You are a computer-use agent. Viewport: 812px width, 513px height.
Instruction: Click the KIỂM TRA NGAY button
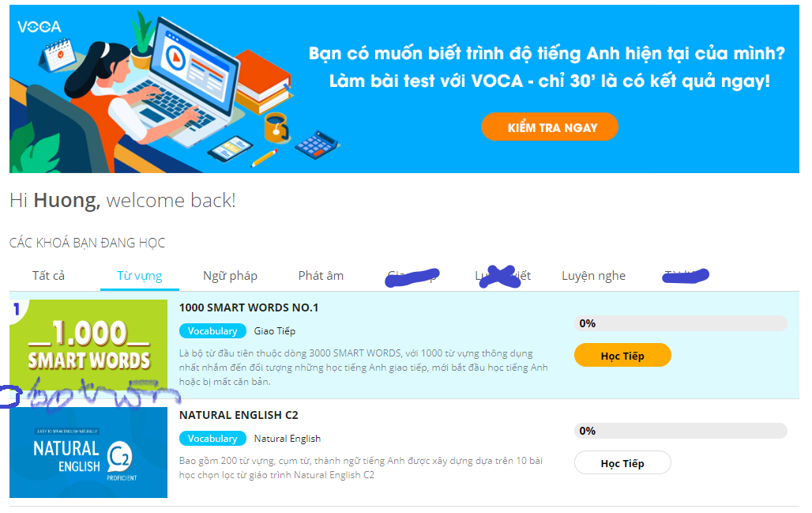coord(550,127)
